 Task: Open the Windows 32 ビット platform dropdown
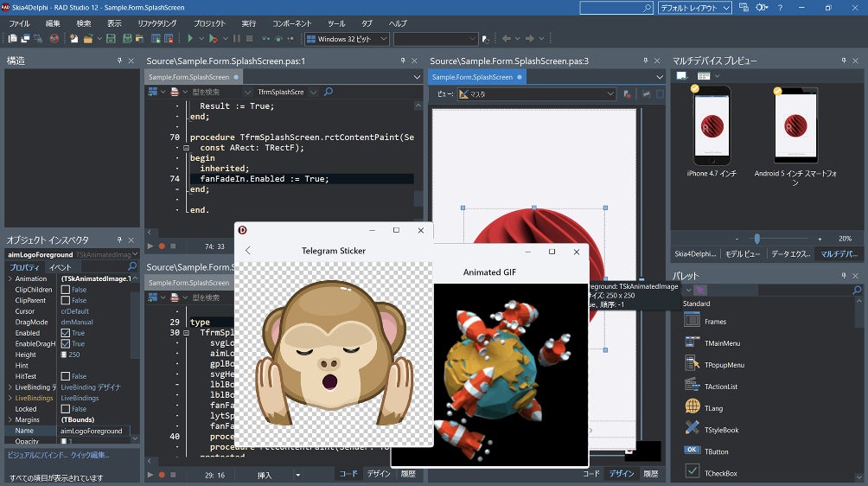[x=347, y=39]
